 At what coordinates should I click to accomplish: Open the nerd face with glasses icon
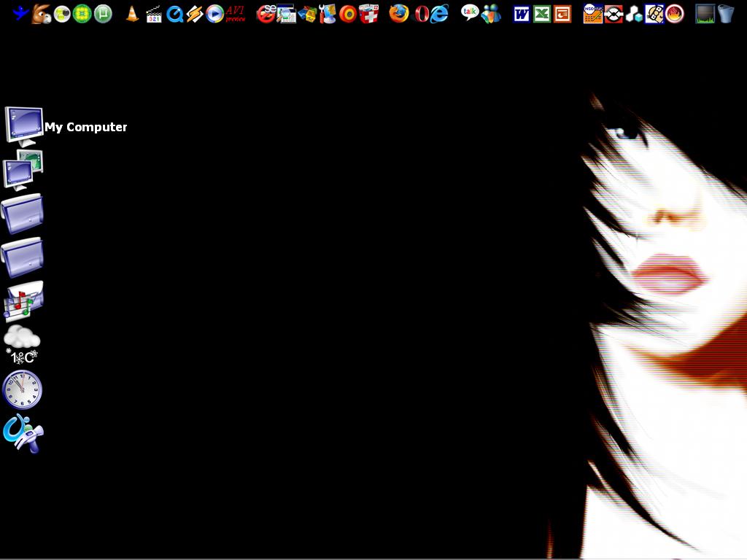pos(654,14)
